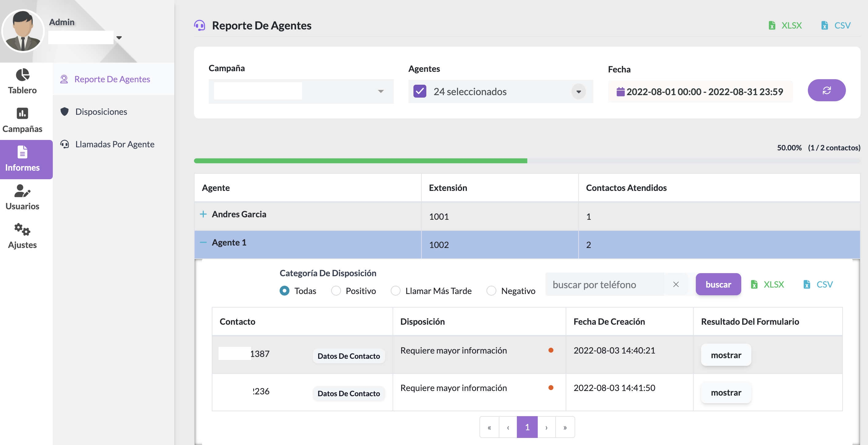This screenshot has height=445, width=868.
Task: Select the Positivo radio option
Action: 336,291
